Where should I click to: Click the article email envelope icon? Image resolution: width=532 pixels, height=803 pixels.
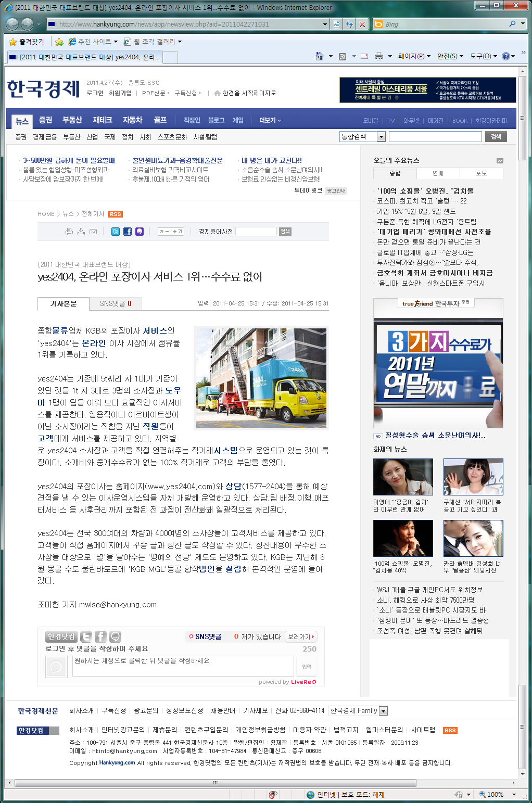[x=93, y=232]
